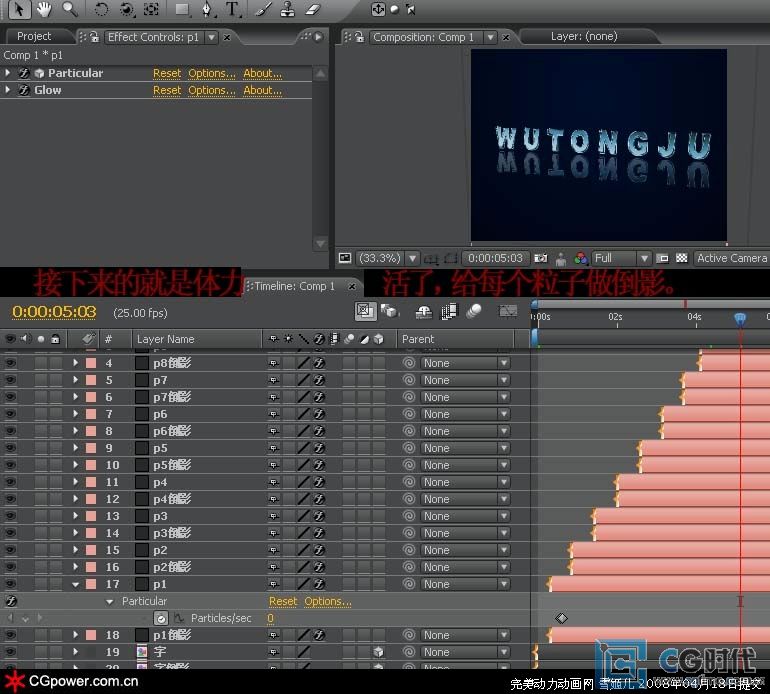This screenshot has width=770, height=694.
Task: Reset the Particular effect in Effect Controls
Action: point(167,74)
